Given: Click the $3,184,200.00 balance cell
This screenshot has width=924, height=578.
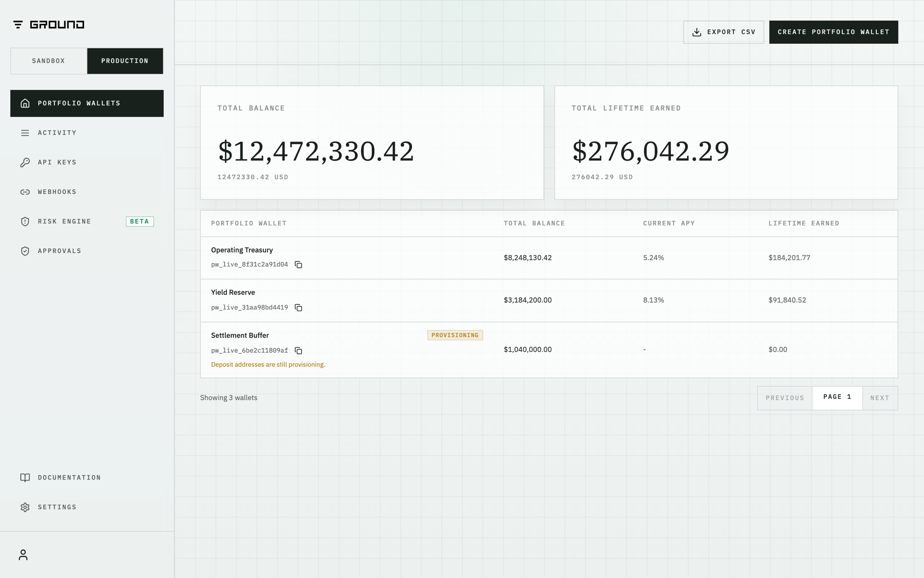Looking at the screenshot, I should click(528, 300).
